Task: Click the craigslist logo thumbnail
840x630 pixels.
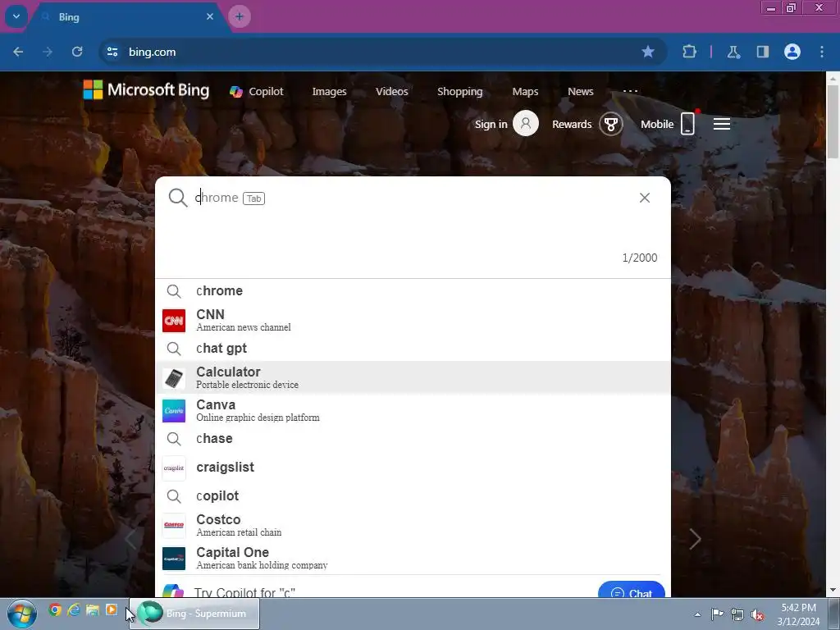Action: [174, 468]
